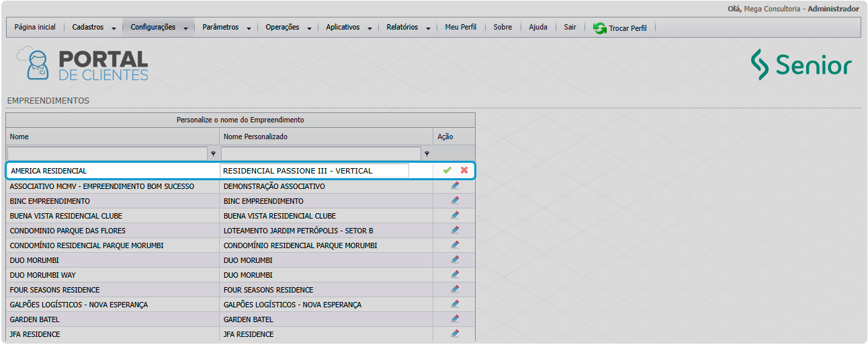Select BINC EMPREENDIMENTO name cell

click(x=112, y=201)
